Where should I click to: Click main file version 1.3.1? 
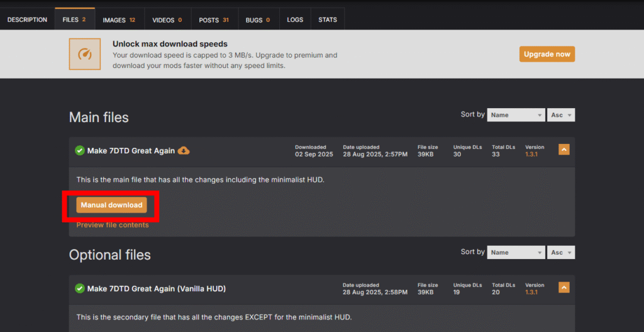tap(531, 155)
